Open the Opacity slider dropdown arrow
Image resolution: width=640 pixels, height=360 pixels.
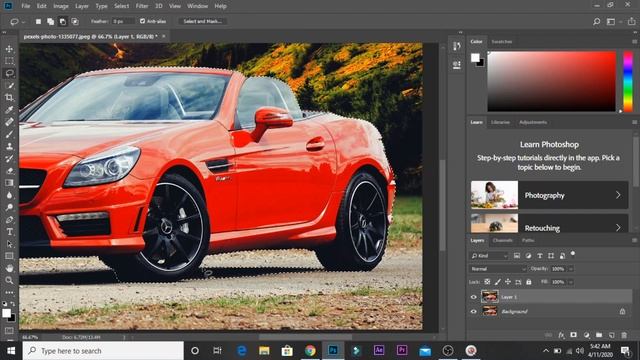pyautogui.click(x=571, y=269)
